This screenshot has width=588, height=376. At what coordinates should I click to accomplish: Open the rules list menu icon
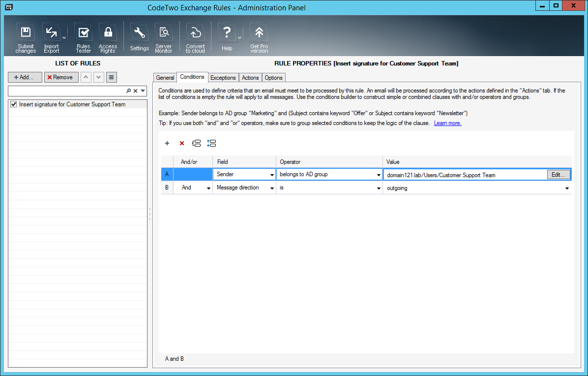[x=112, y=77]
